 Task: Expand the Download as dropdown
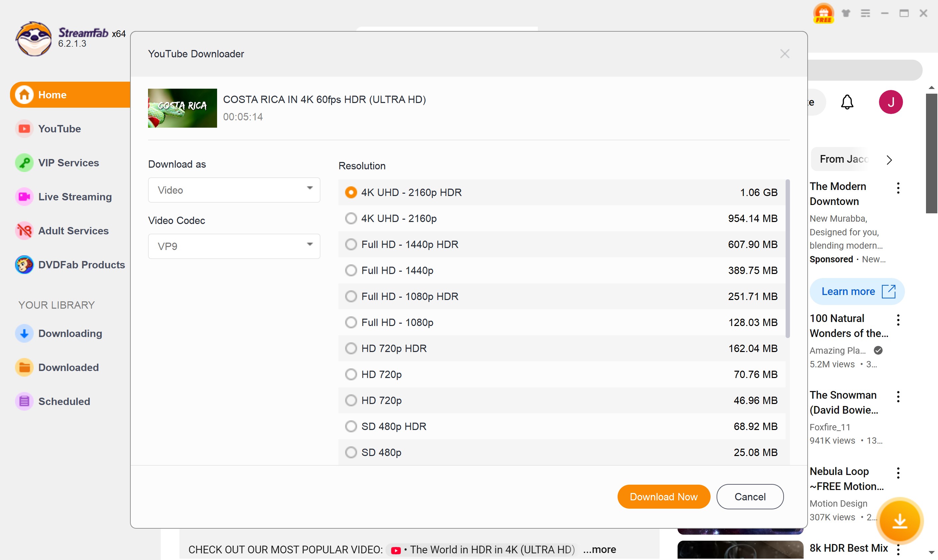pyautogui.click(x=233, y=190)
